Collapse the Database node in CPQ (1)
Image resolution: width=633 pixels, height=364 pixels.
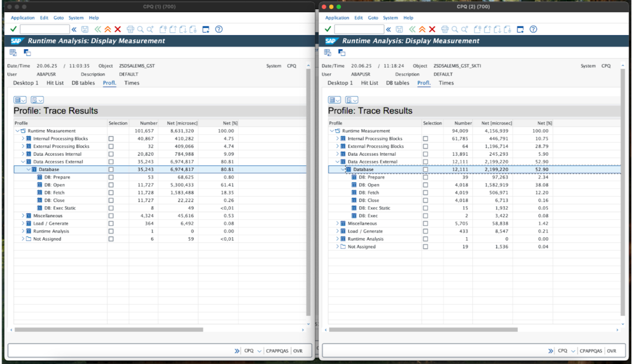(x=29, y=170)
